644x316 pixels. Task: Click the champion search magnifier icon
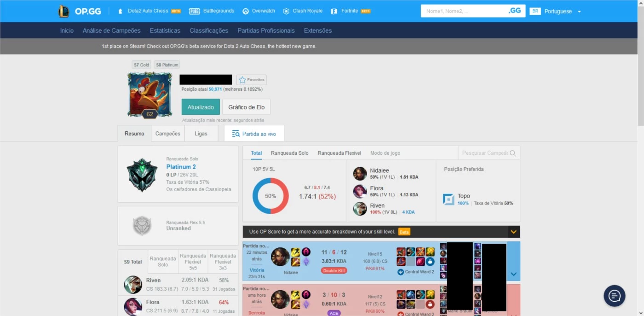(513, 153)
